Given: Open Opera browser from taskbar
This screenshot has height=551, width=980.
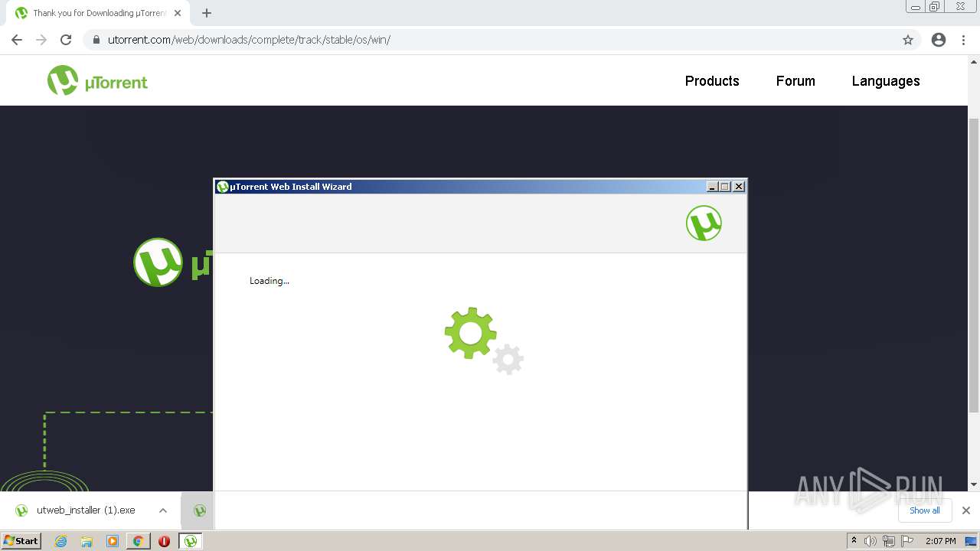Looking at the screenshot, I should pyautogui.click(x=164, y=541).
